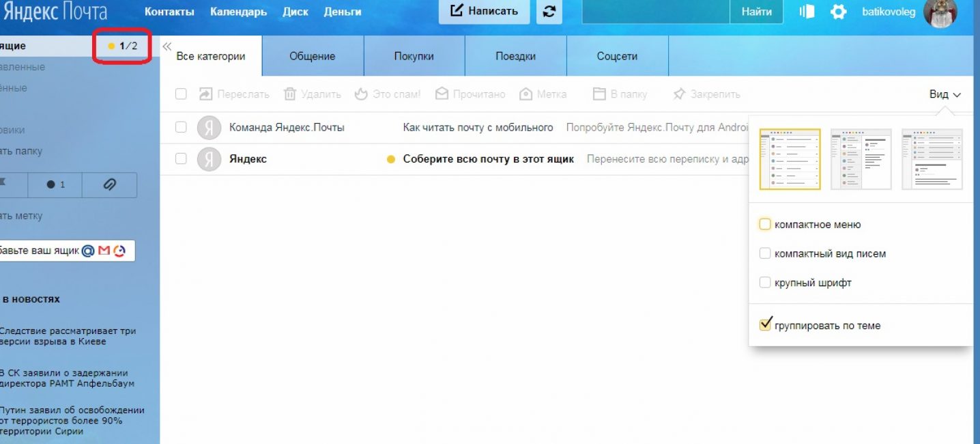Viewport: 980px width, 444px height.
Task: Open settings via the gear icon
Action: (x=838, y=12)
